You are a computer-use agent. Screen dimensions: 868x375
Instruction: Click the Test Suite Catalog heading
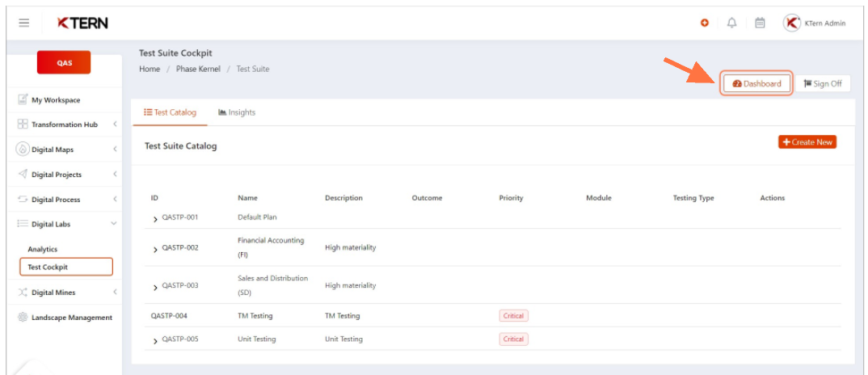pos(180,146)
